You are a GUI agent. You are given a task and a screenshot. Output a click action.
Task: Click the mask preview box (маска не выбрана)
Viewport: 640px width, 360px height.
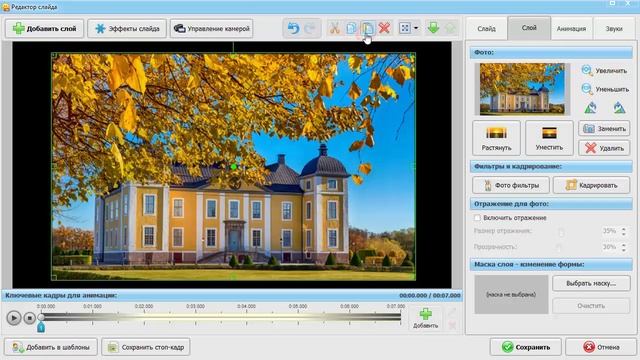point(511,294)
